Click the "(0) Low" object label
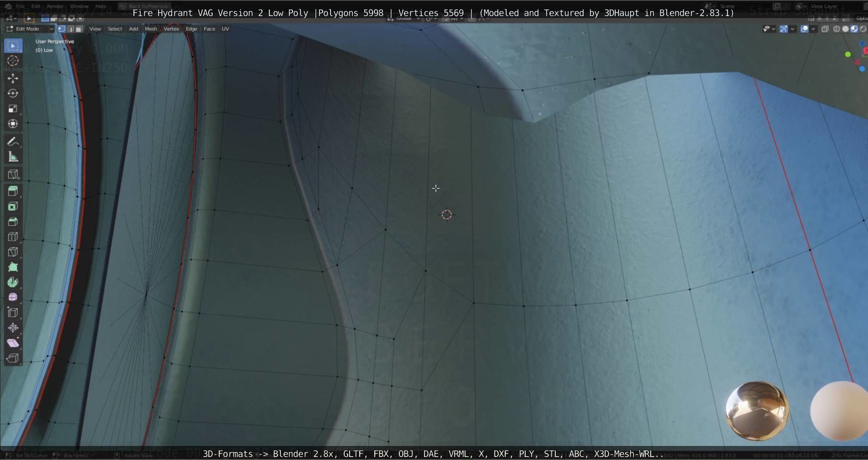This screenshot has height=460, width=868. (x=44, y=50)
